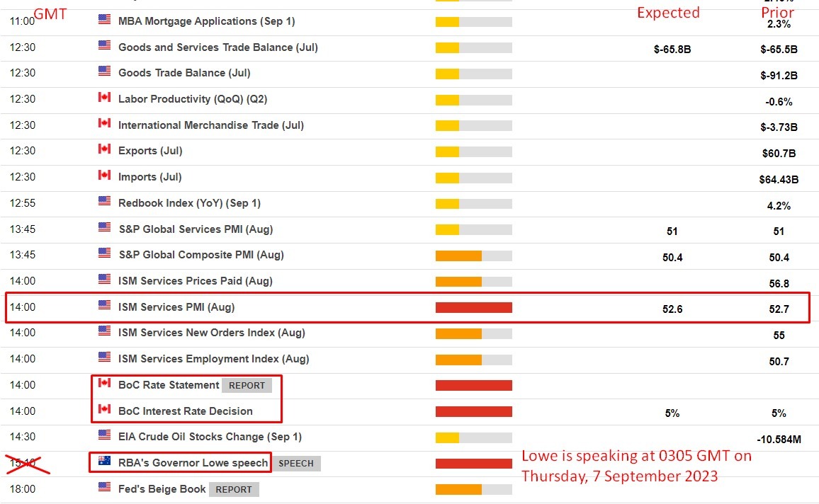
Task: Click the Canadian flag beside Exports (Jul)
Action: [106, 151]
